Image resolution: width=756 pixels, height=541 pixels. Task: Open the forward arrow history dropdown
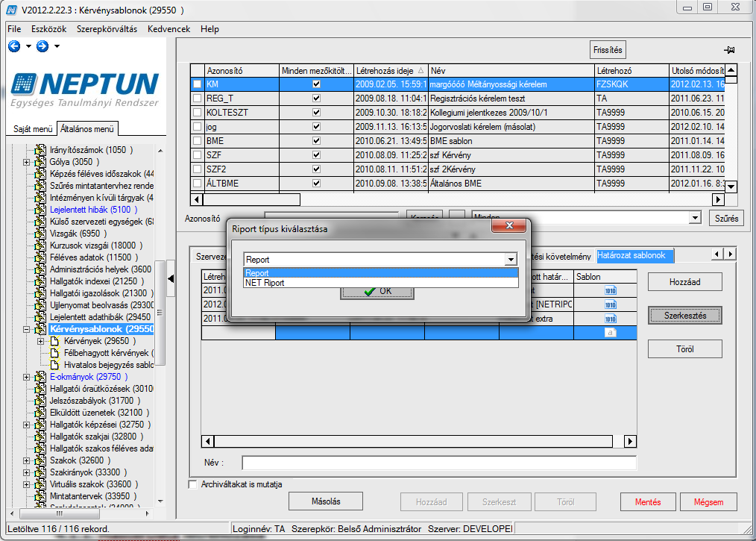(57, 46)
